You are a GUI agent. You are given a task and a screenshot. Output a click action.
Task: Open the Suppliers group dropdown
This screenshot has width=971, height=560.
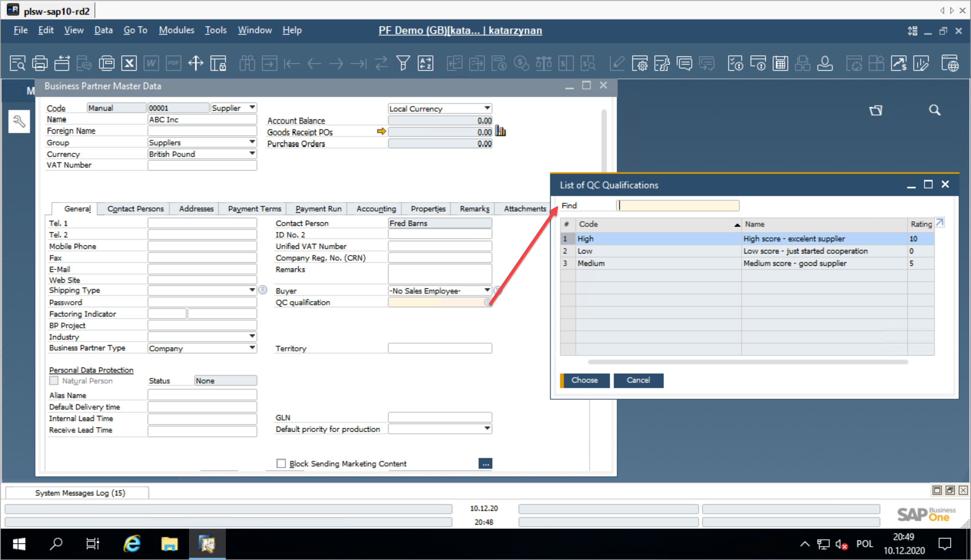(252, 142)
